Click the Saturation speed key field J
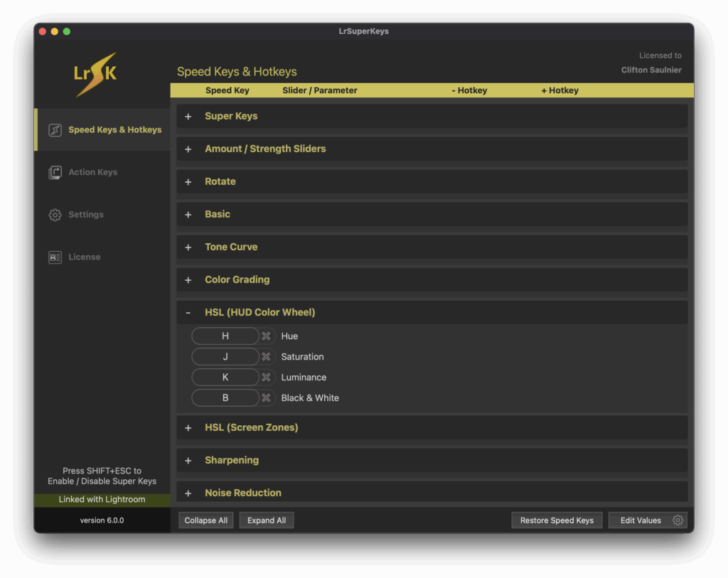The image size is (728, 578). [x=225, y=357]
